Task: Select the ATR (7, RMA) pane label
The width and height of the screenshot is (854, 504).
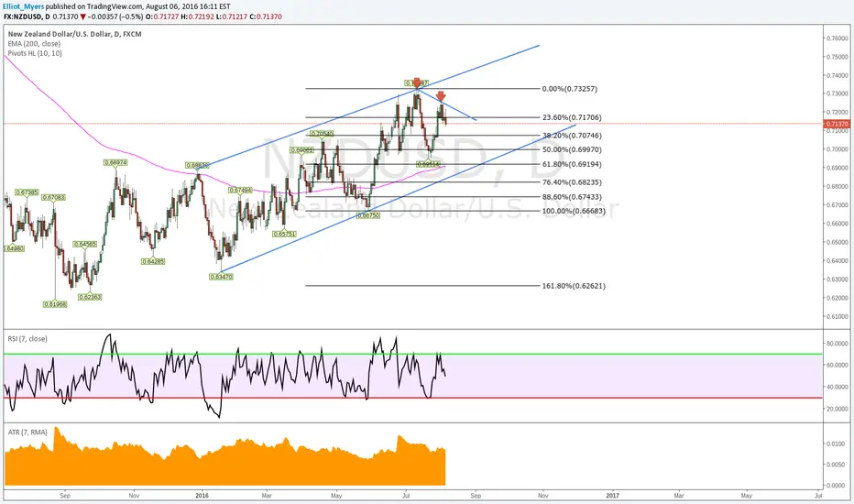Action: click(x=27, y=433)
